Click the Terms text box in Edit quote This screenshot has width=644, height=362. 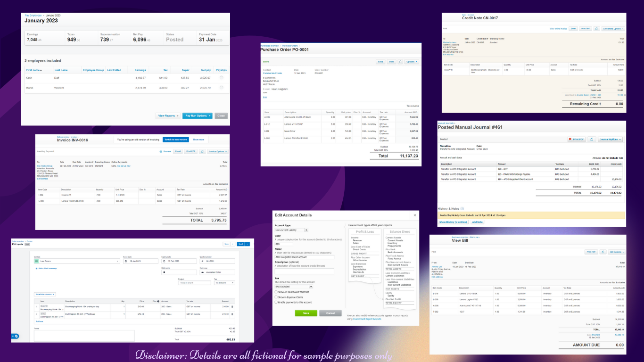click(84, 336)
